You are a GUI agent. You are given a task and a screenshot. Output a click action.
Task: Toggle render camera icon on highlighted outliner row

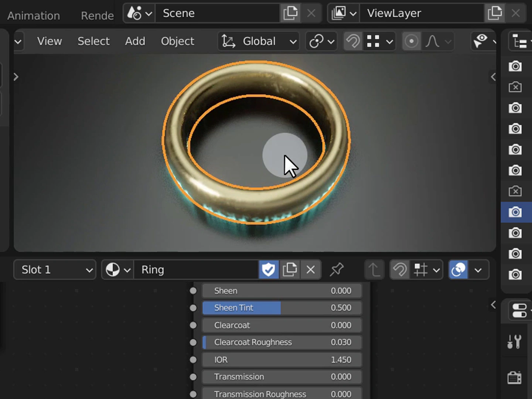(x=515, y=212)
